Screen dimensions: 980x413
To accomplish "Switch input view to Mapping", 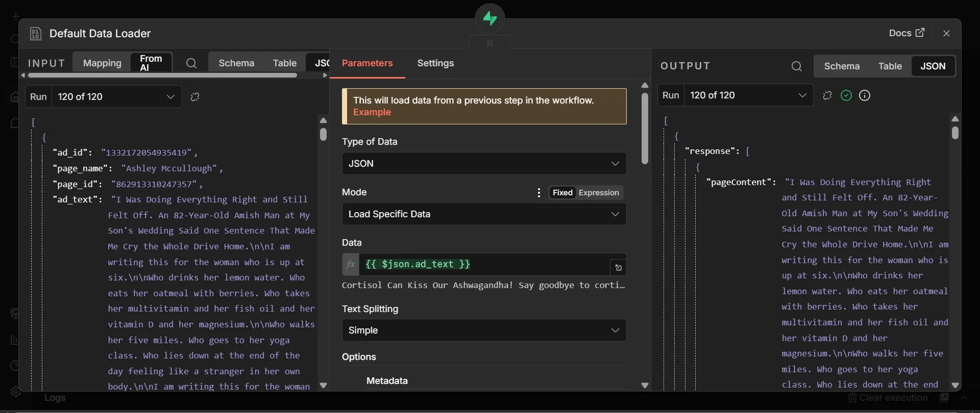I will pos(102,63).
